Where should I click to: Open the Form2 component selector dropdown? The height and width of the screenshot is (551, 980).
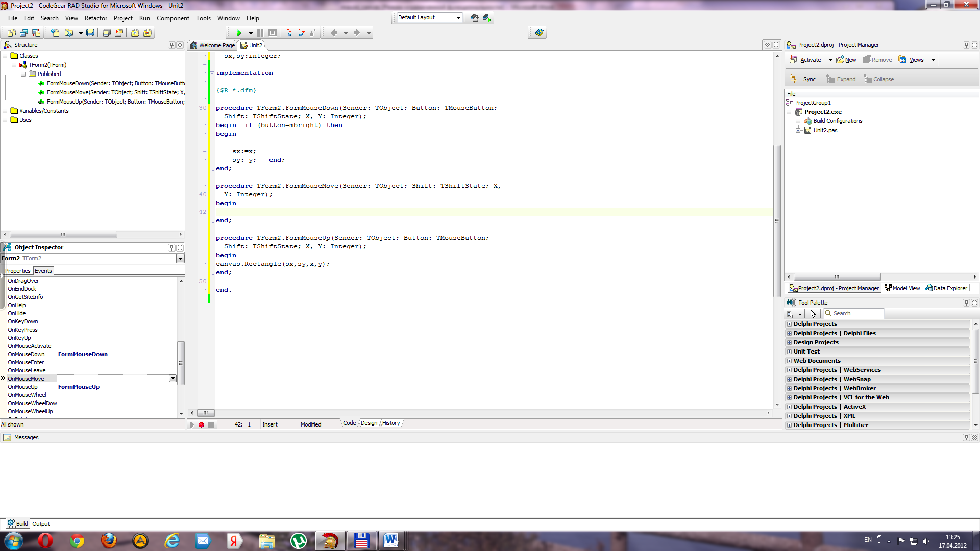tap(180, 259)
